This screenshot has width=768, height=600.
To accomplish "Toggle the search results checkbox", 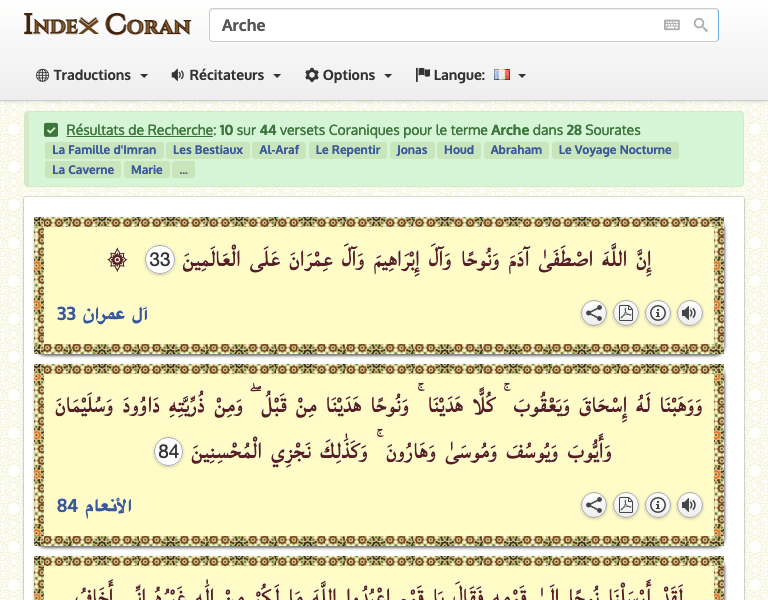I will tap(51, 130).
